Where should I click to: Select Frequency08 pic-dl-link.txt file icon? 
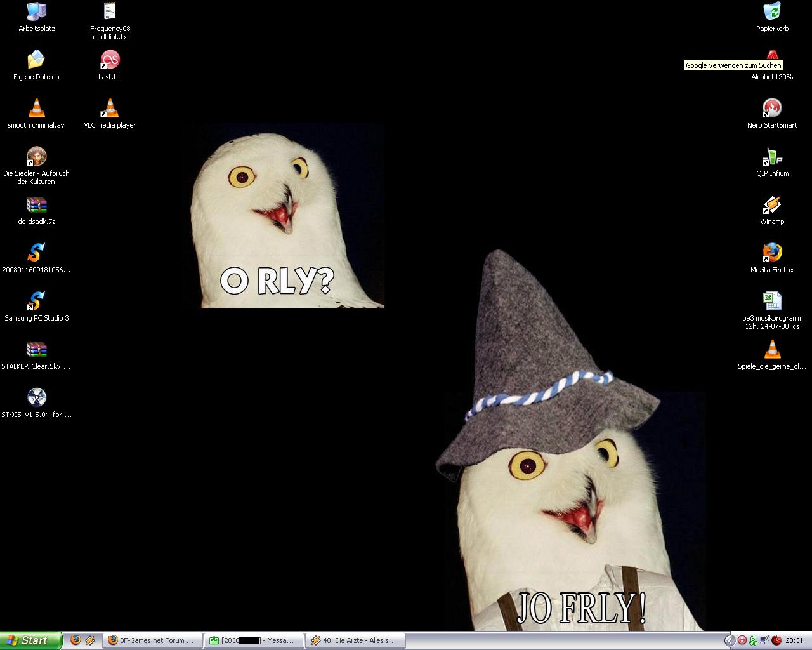[110, 21]
